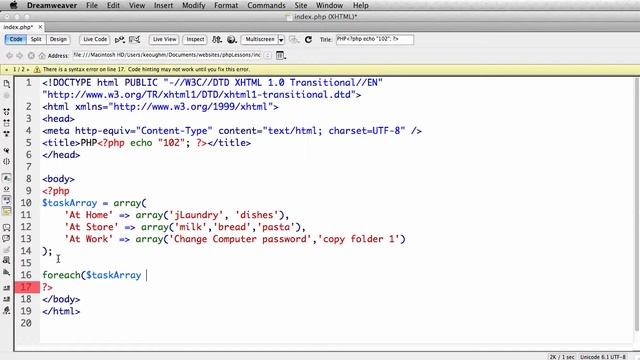Click Outdent Code icon
Image resolution: width=640 pixels, height=360 pixels.
click(7, 299)
